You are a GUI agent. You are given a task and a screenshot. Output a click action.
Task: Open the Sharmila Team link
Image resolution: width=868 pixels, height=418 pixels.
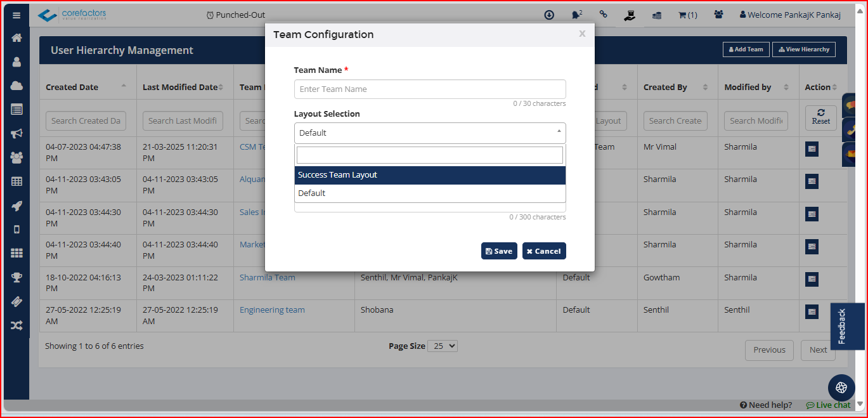[267, 277]
